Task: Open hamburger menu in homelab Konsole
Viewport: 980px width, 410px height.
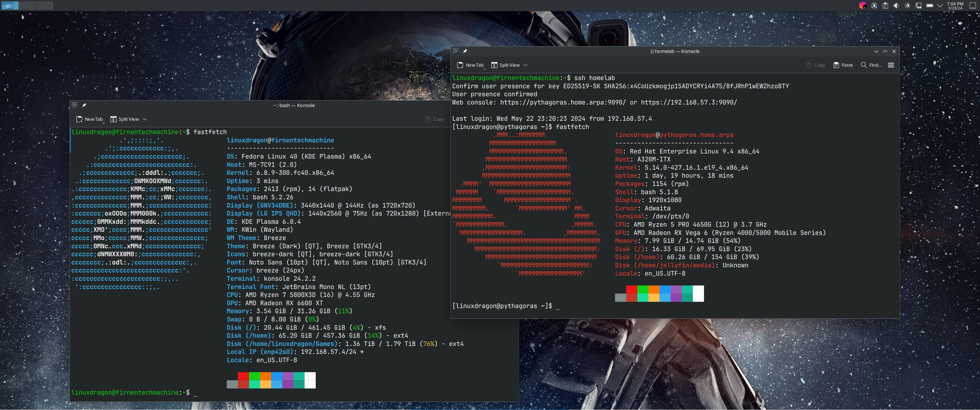Action: click(x=891, y=65)
